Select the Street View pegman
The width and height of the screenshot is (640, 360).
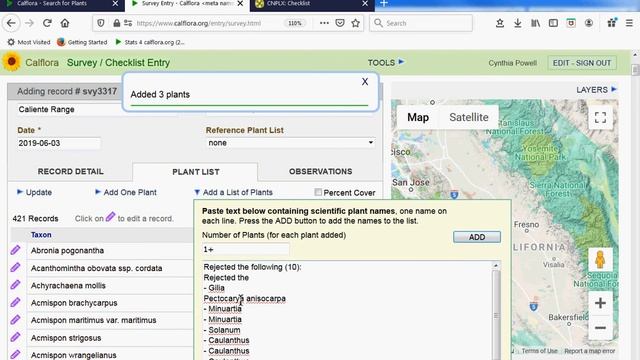[x=600, y=259]
